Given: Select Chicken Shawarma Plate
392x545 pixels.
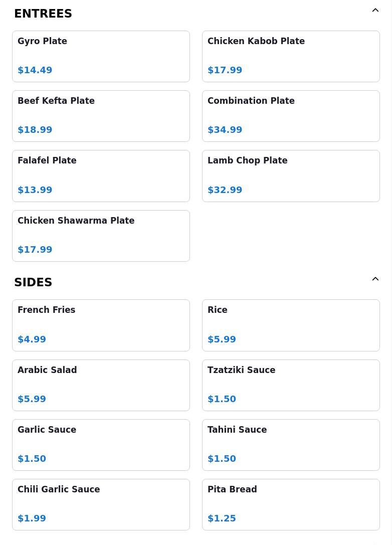Looking at the screenshot, I should (x=101, y=236).
